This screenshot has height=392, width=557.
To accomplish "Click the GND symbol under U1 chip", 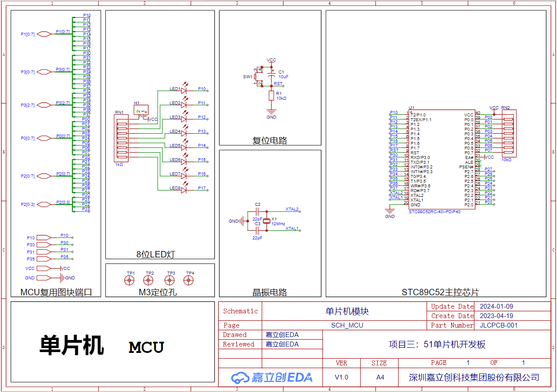I will click(x=390, y=211).
